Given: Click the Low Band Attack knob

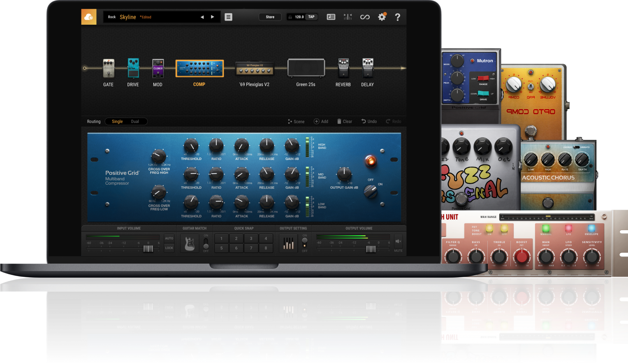Looking at the screenshot, I should 241,202.
